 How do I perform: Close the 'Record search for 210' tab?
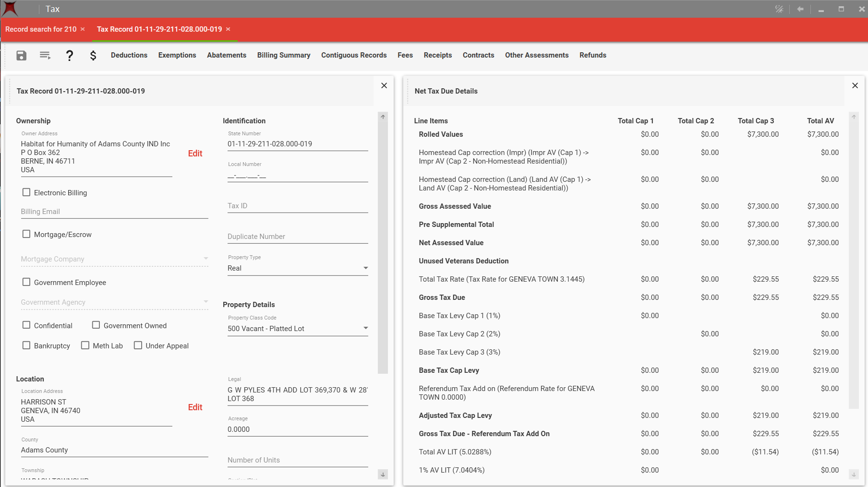(x=83, y=29)
